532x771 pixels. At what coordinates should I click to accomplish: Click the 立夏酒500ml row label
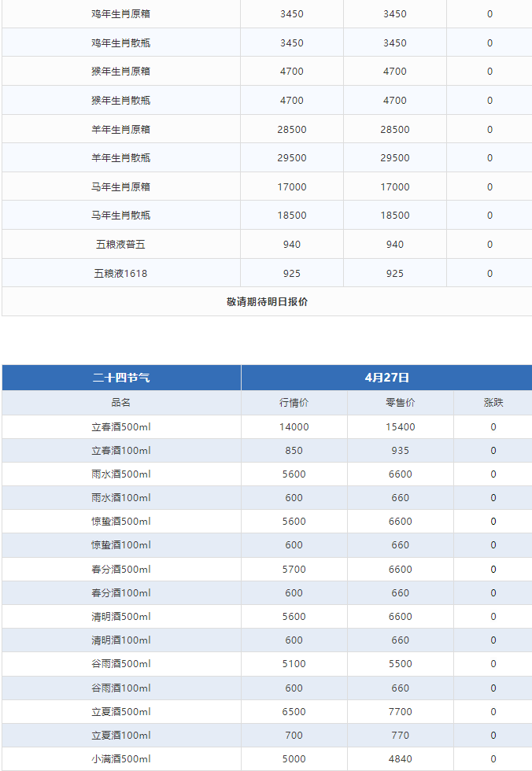121,712
